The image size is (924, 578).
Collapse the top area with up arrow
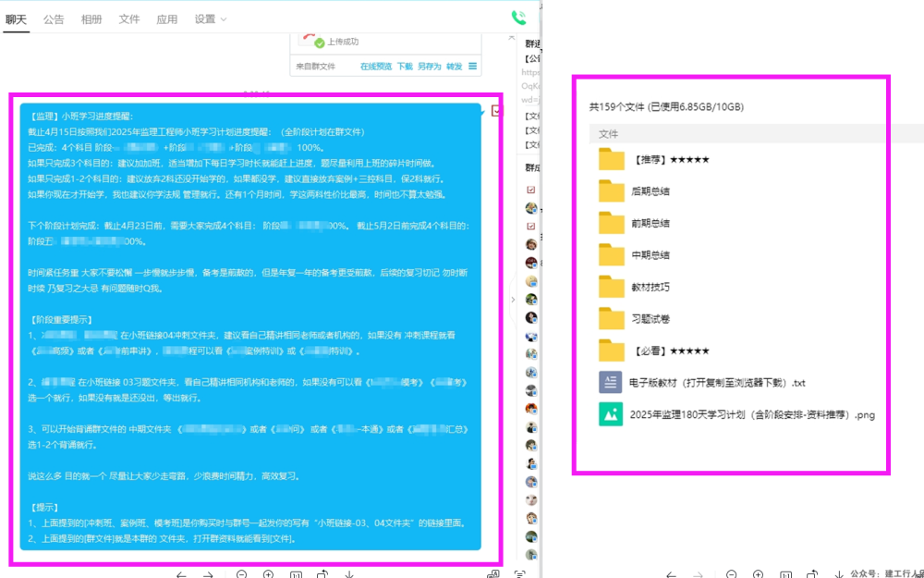(511, 37)
